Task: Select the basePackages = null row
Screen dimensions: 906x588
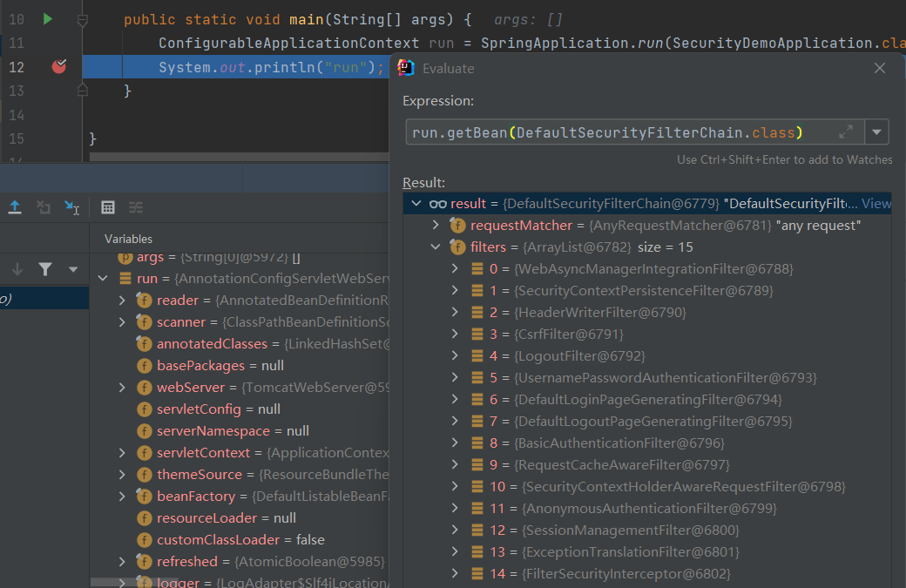Action: (240, 366)
